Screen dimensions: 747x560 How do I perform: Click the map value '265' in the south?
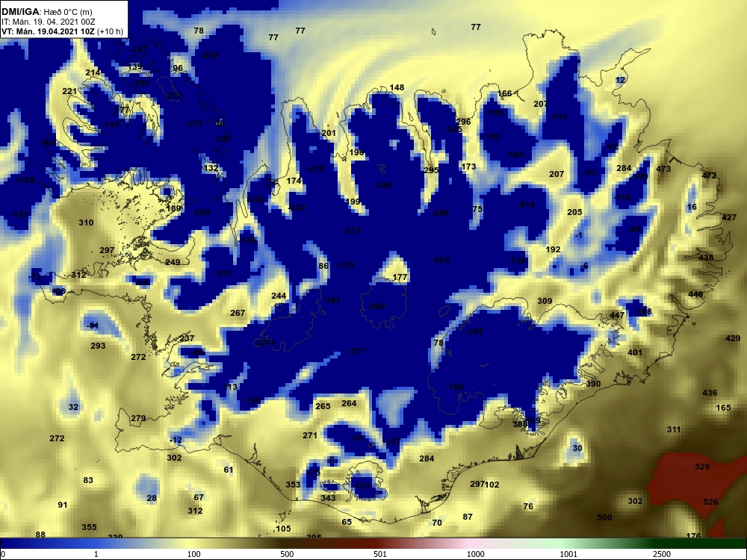tap(323, 406)
